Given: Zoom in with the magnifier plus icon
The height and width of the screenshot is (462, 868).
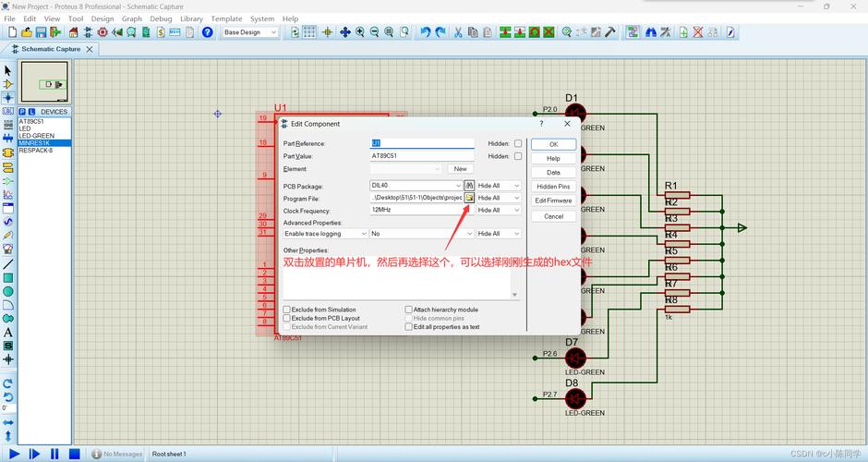Looking at the screenshot, I should pyautogui.click(x=360, y=32).
